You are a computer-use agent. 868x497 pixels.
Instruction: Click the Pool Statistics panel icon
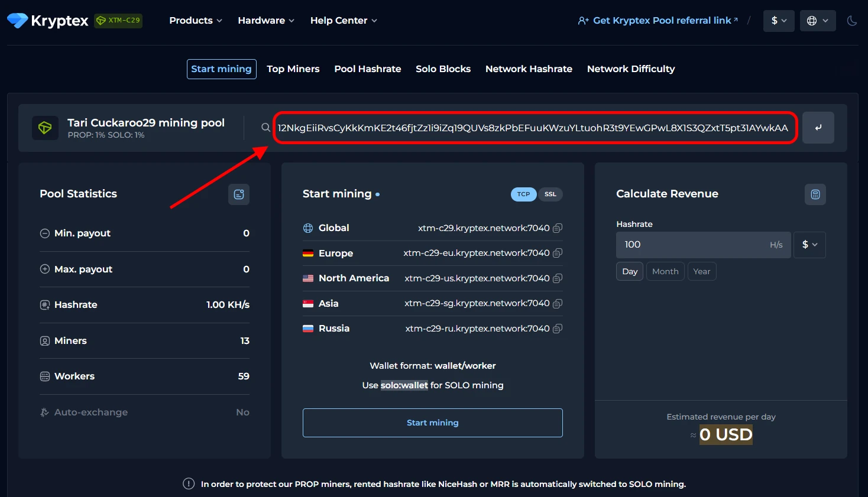tap(239, 194)
